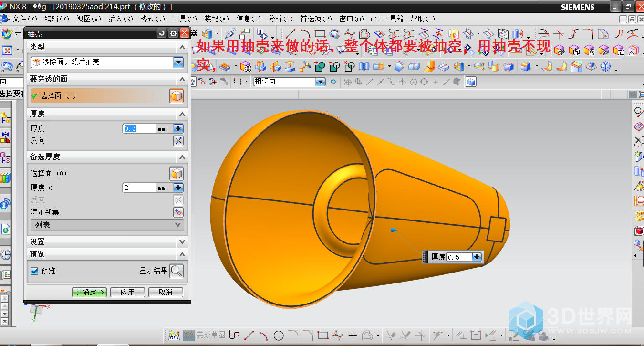Click the unite boolean icon with green plus
The image size is (644, 346).
tap(320, 66)
